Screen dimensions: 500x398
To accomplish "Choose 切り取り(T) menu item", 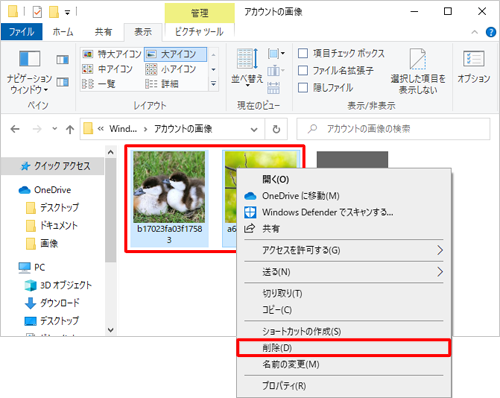I will [344, 293].
